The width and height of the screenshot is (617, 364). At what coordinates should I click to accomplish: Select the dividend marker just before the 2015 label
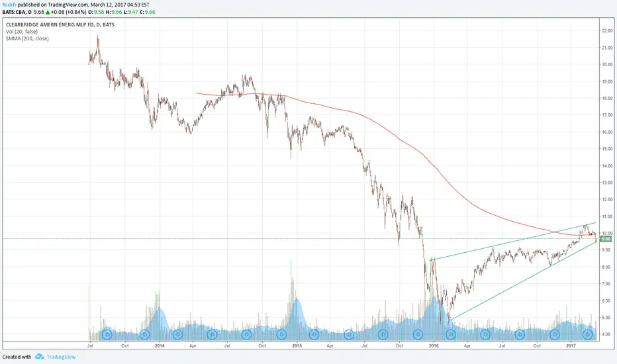point(281,334)
